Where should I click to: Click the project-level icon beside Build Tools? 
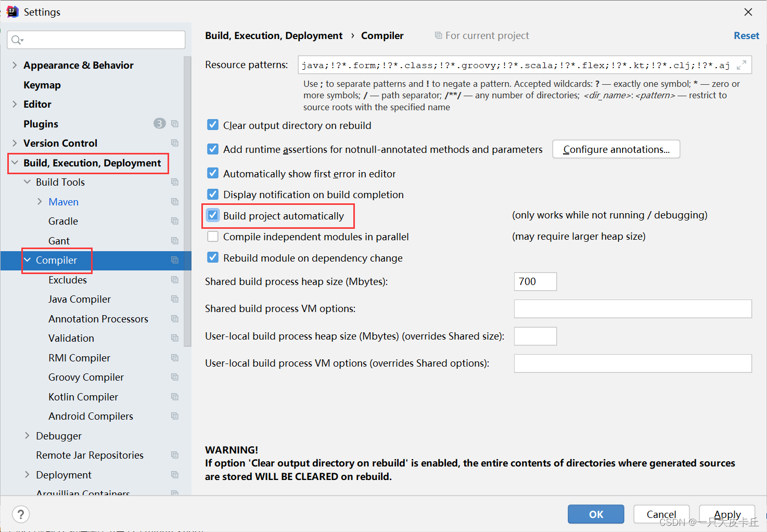[x=175, y=182]
